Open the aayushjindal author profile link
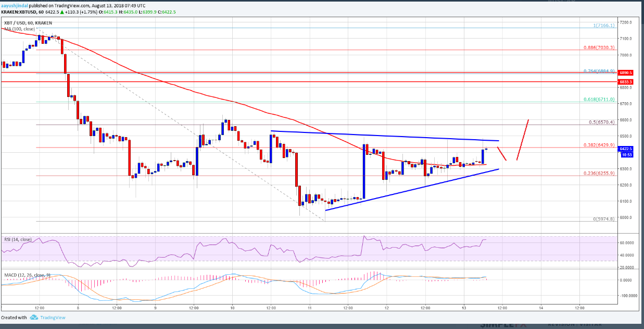644x329 pixels. point(16,5)
